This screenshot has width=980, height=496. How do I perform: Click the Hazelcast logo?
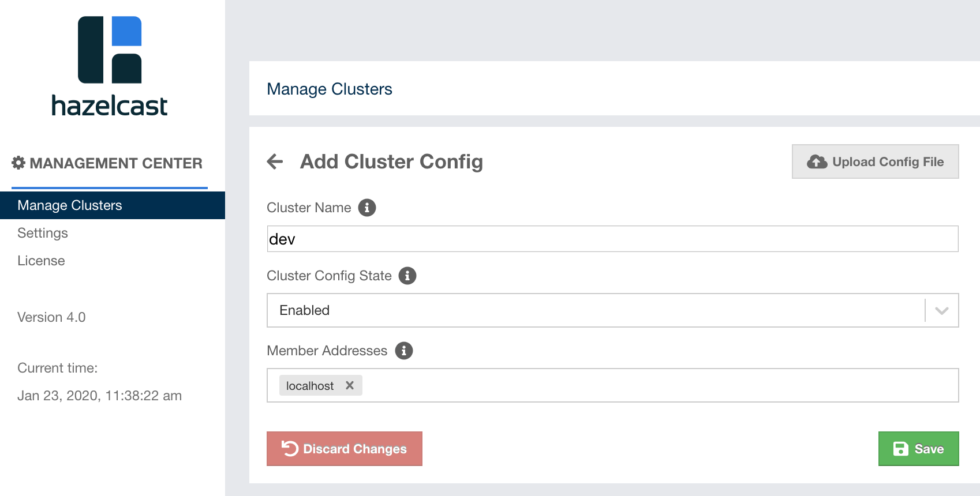110,66
